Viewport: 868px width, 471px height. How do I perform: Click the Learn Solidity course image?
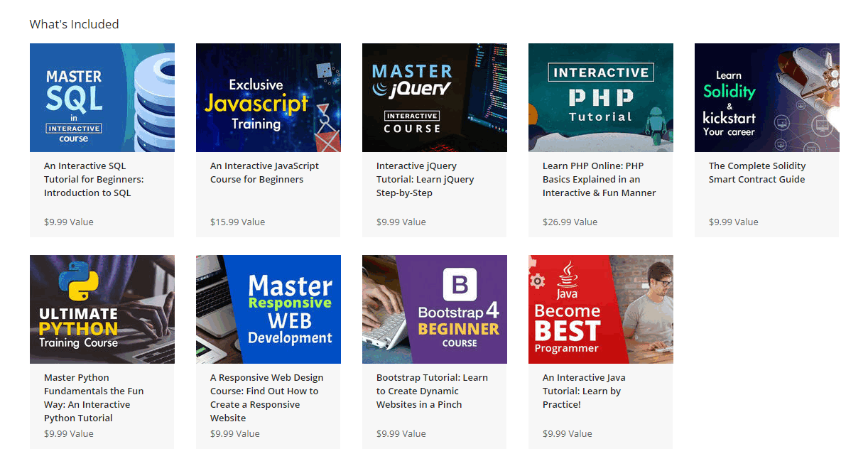pos(766,97)
